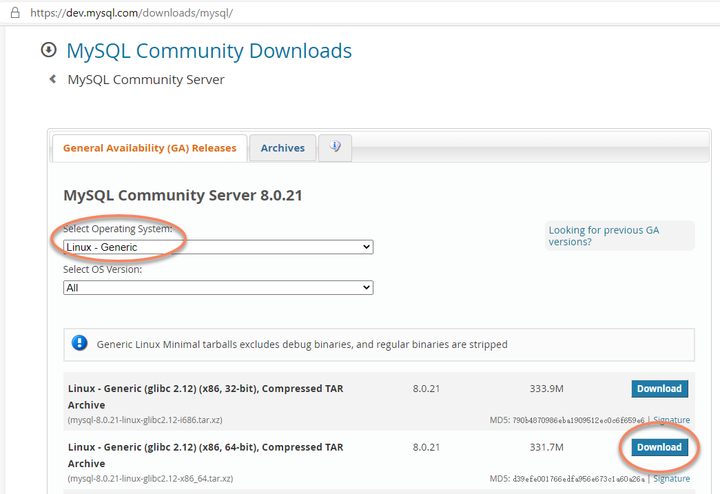Download the 32-bit Compressed TAR Archive
This screenshot has width=720, height=494.
[x=659, y=388]
